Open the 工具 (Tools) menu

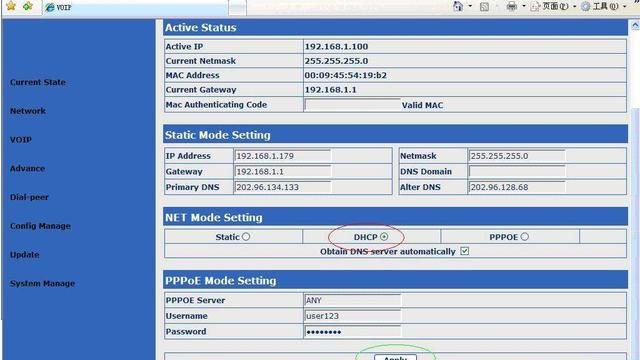pos(603,6)
